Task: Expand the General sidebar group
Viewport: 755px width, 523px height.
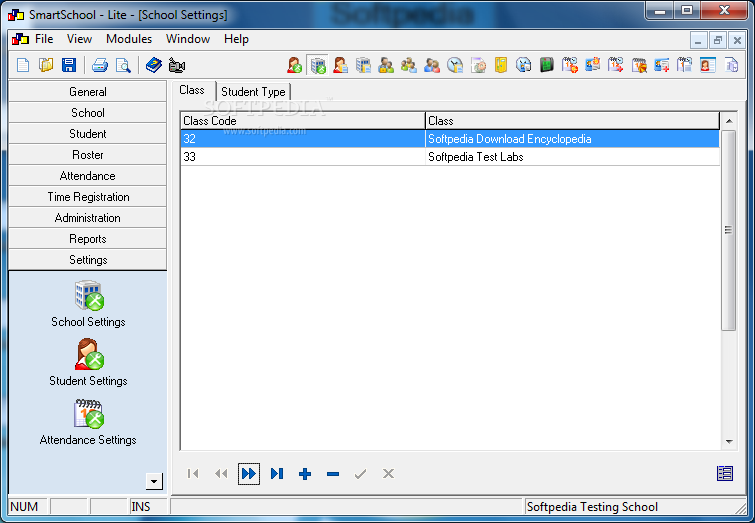Action: 88,92
